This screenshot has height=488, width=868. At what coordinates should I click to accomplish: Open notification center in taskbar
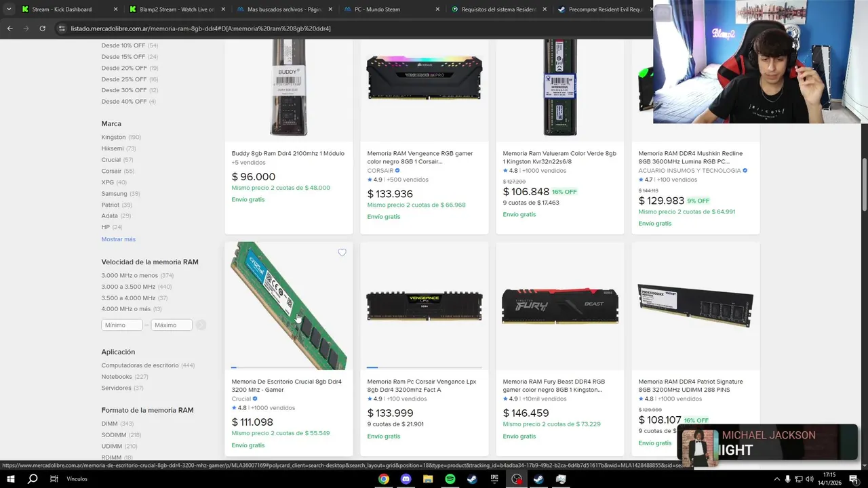853,479
